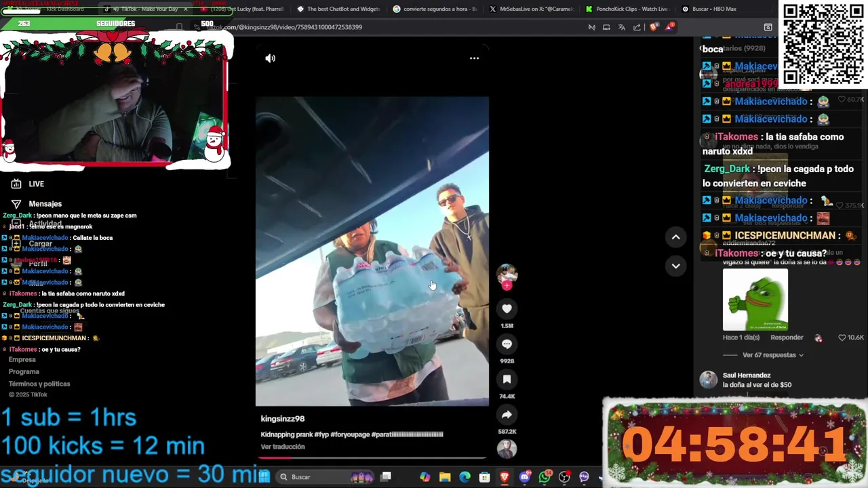Image resolution: width=868 pixels, height=488 pixels.
Task: Click Empresa footer link
Action: pos(22,360)
